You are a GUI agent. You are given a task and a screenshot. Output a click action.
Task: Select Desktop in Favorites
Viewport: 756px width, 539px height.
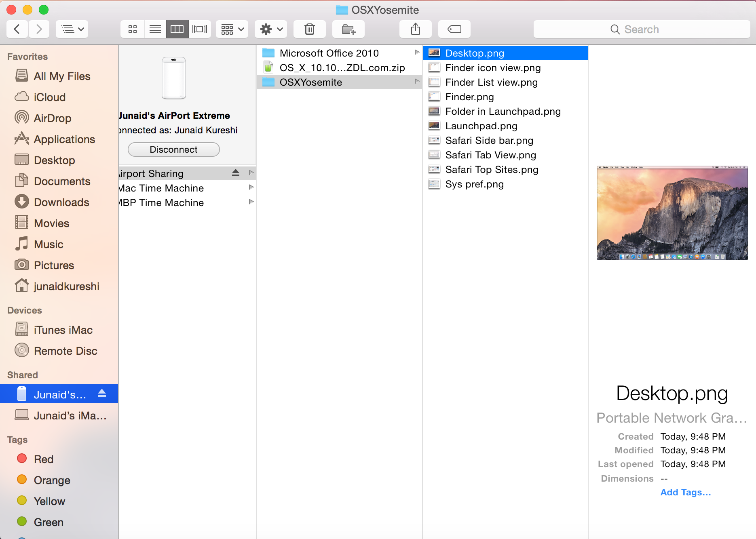(59, 160)
